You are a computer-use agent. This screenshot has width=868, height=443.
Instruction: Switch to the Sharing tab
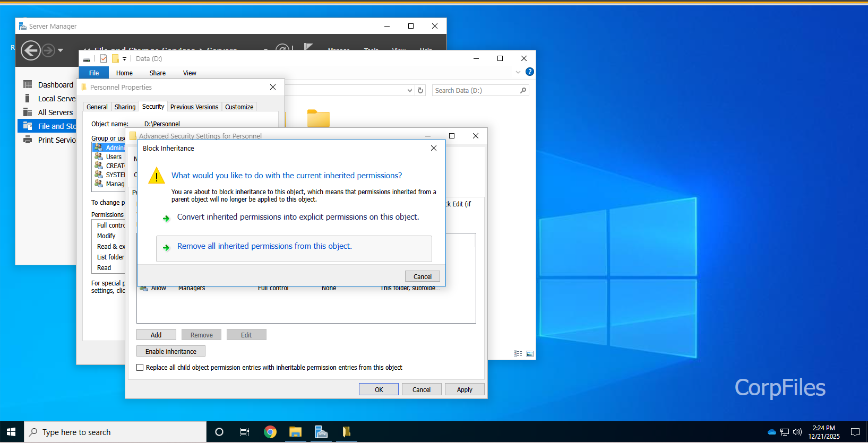(125, 107)
